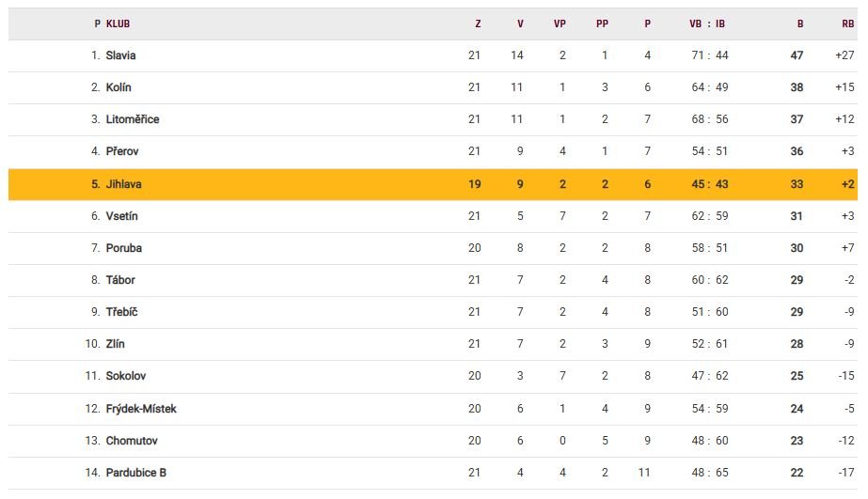Open the Vsetín club link
The height and width of the screenshot is (499, 868).
tap(121, 216)
